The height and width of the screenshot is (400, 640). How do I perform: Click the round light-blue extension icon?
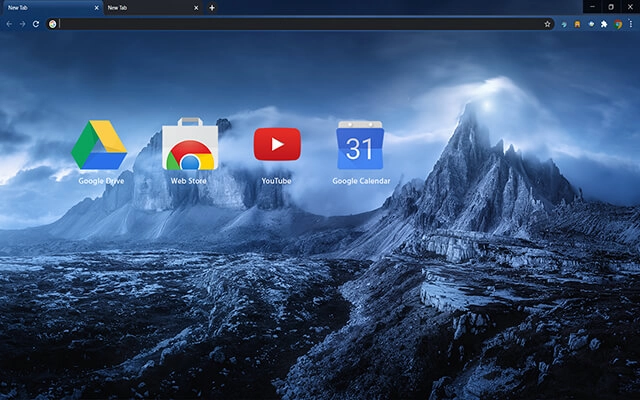(x=591, y=24)
